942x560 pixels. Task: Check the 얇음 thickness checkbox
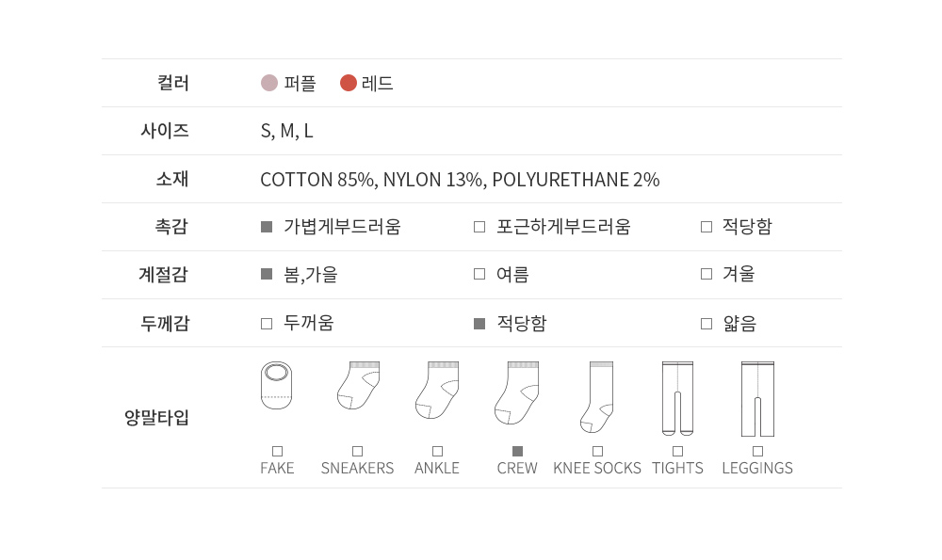tap(706, 324)
